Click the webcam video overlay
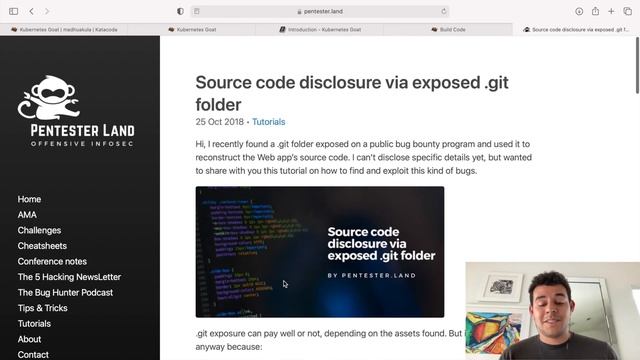Screen dimensions: 640x360 (553, 311)
